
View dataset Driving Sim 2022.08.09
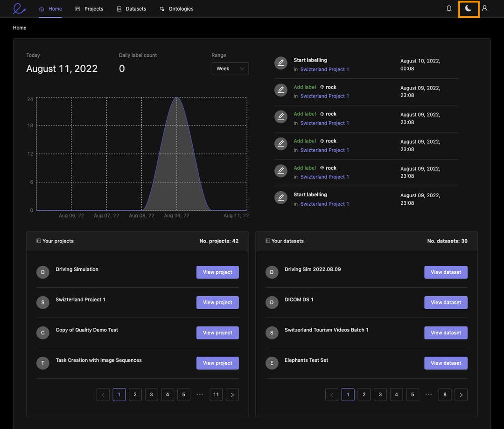tap(446, 272)
